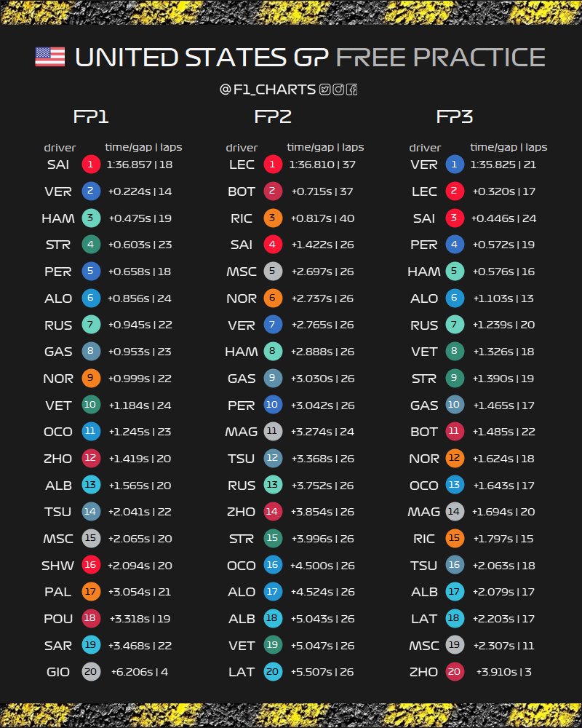Open the Instagram icon beside @F1_CHARTS
The height and width of the screenshot is (728, 582).
(x=338, y=90)
